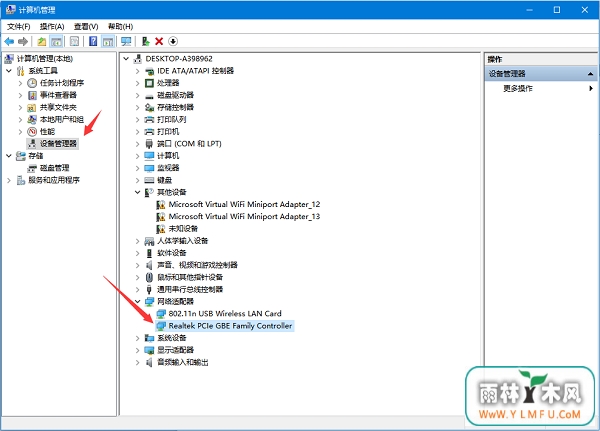This screenshot has width=600, height=431.
Task: Open the 操作(A) menu
Action: tap(52, 26)
